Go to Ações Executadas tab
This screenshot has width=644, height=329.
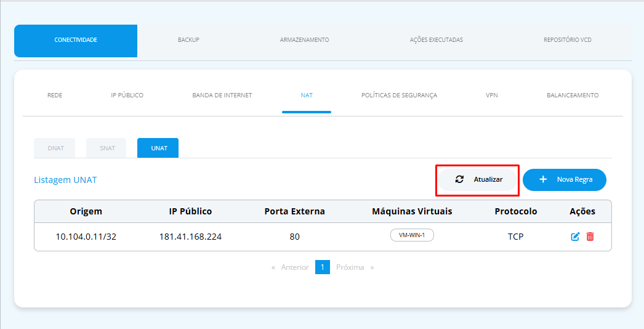click(x=436, y=40)
